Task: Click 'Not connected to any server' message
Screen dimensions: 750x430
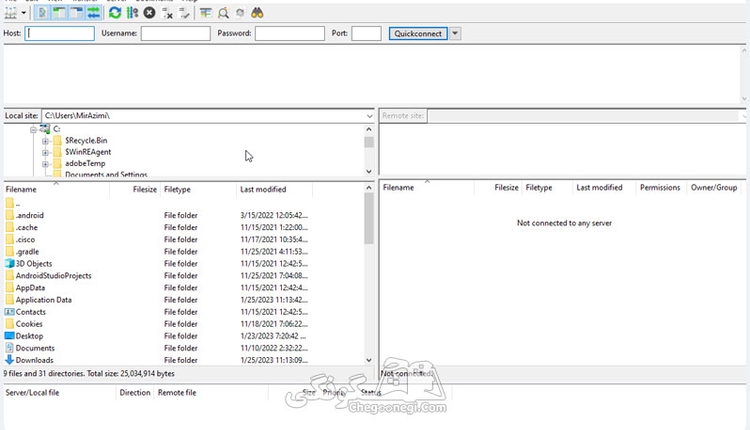Action: click(564, 223)
